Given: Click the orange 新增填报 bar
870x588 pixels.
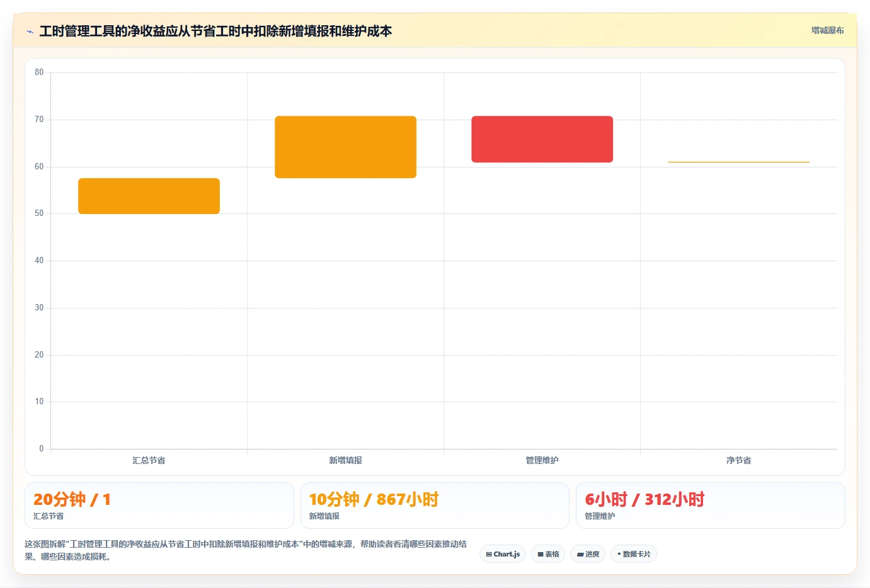Looking at the screenshot, I should (345, 147).
